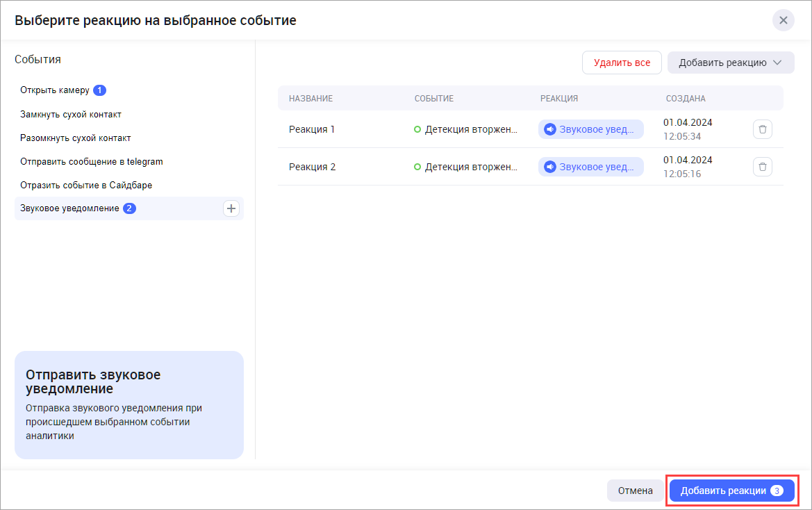Select Разомкнуть сухой контакт event
Screen dimensions: 812x510
75,138
